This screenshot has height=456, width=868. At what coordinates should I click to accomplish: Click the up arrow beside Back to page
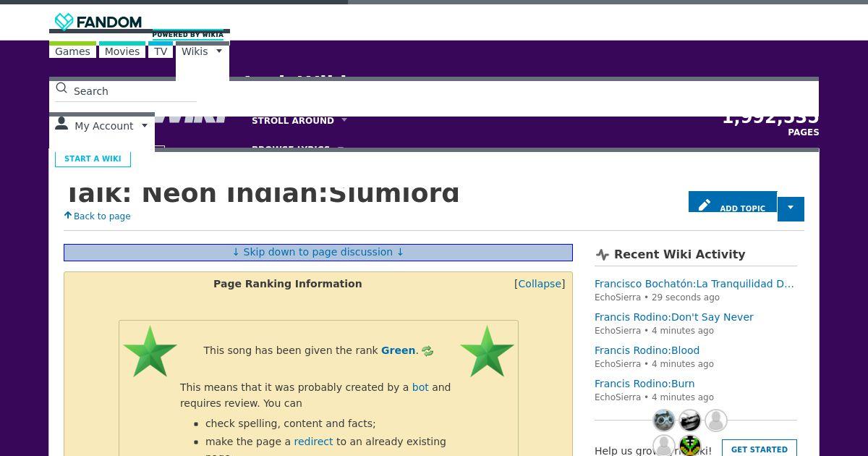pos(68,215)
